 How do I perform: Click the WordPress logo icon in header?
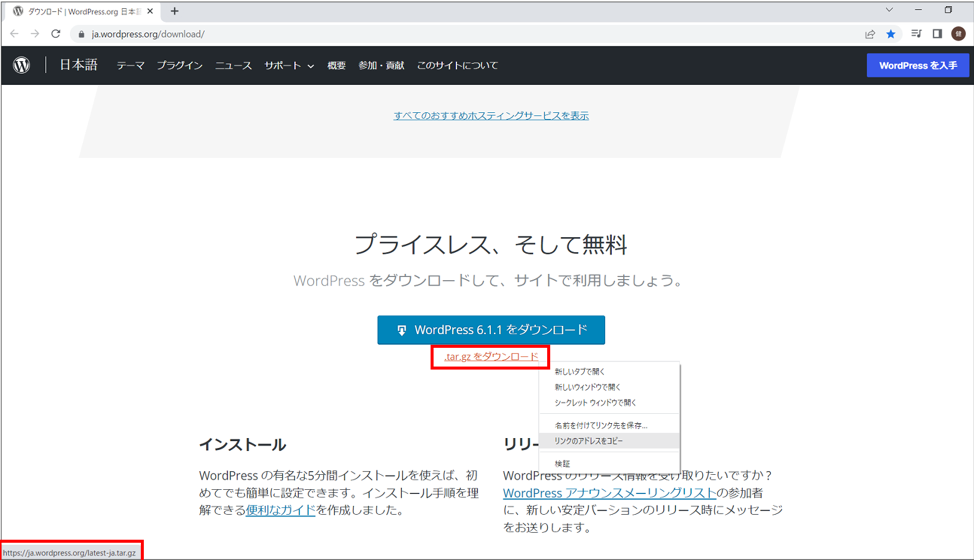21,65
